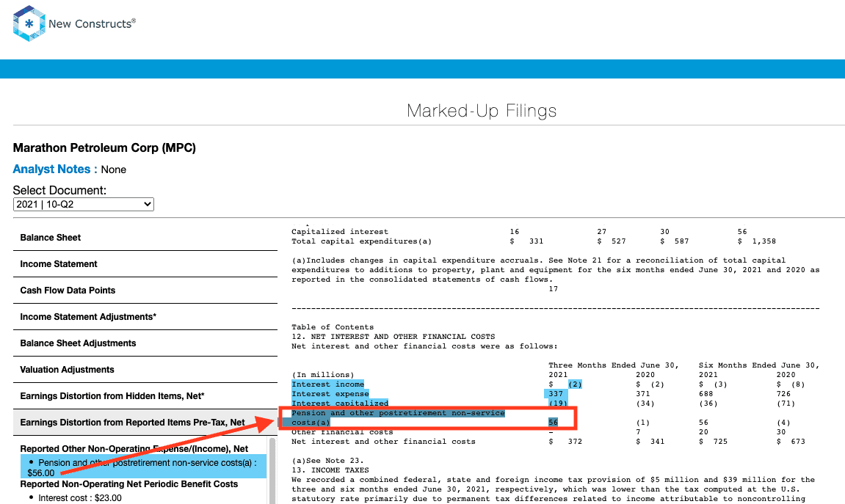This screenshot has width=845, height=504.
Task: Select the Interest cost : $23.00 item
Action: click(x=80, y=498)
